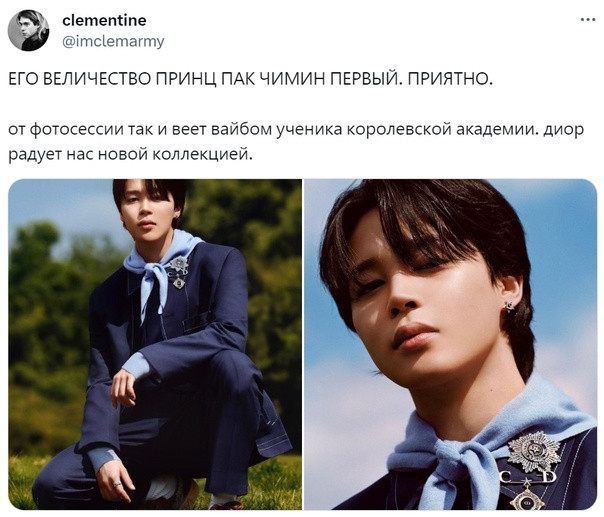This screenshot has width=604, height=517.
Task: Open the right close-up portrait photo
Action: tap(450, 344)
